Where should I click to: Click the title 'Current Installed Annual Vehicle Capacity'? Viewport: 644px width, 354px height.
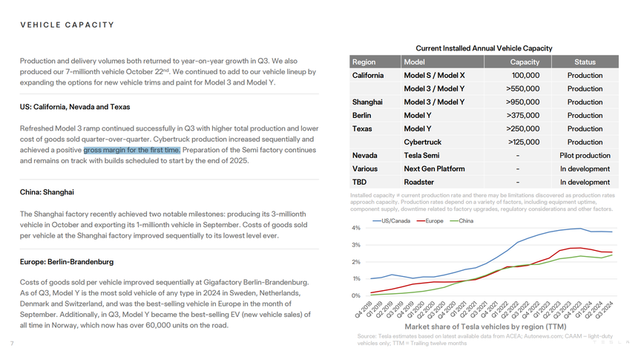click(x=484, y=48)
